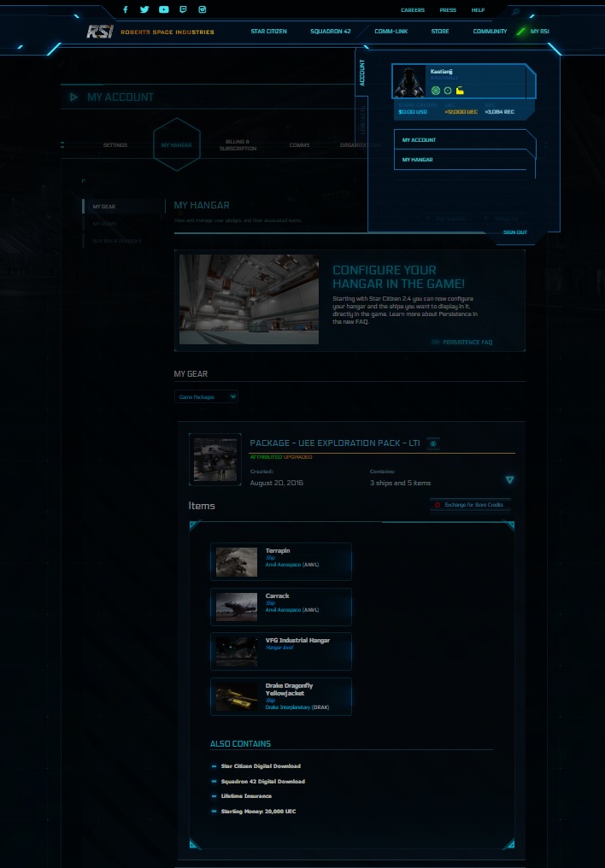Switch to the Settings tab
This screenshot has width=605, height=868.
115,145
